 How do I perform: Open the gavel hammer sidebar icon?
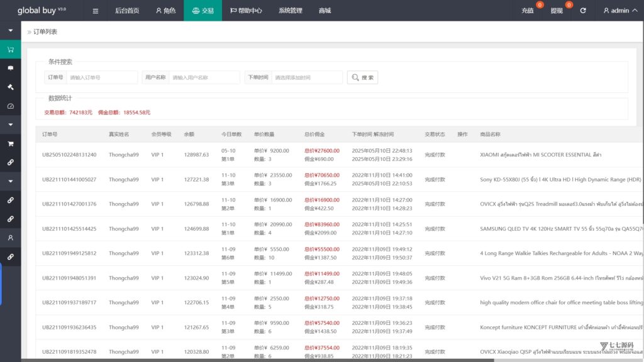click(x=11, y=87)
